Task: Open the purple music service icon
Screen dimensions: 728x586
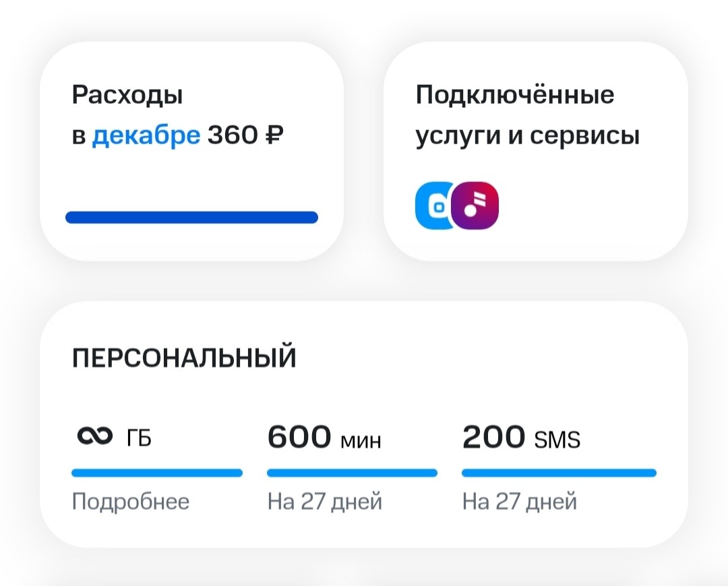Action: point(475,206)
